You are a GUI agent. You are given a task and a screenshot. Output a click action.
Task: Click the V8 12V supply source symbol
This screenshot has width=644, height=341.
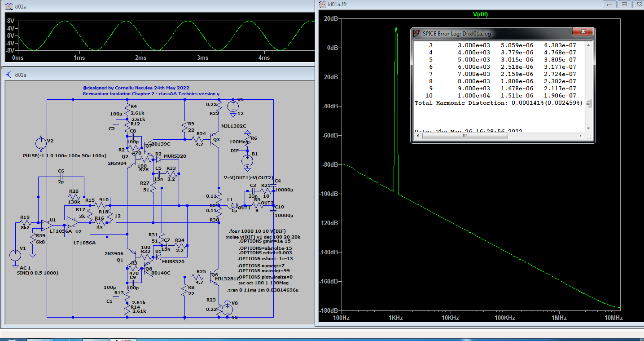pos(228,309)
